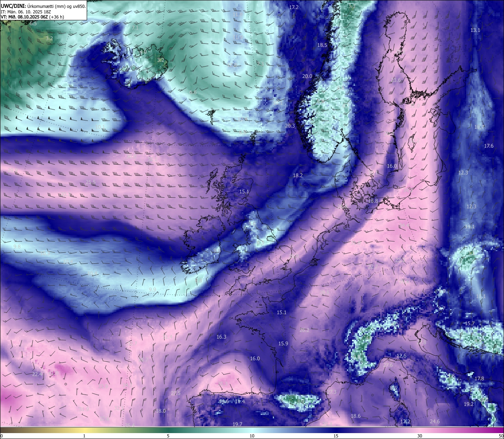Select the 18.6 value label
The height and width of the screenshot is (439, 504).
click(x=356, y=416)
